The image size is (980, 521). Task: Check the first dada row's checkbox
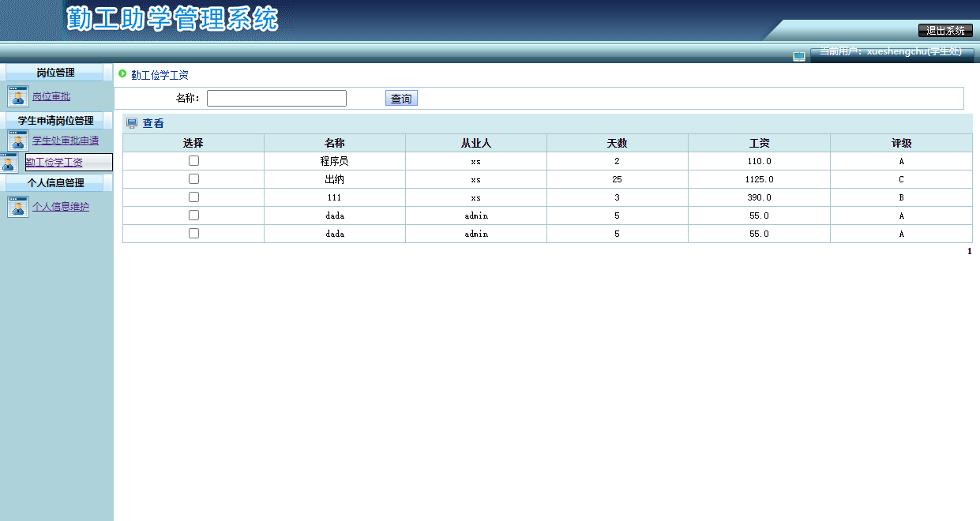coord(193,215)
